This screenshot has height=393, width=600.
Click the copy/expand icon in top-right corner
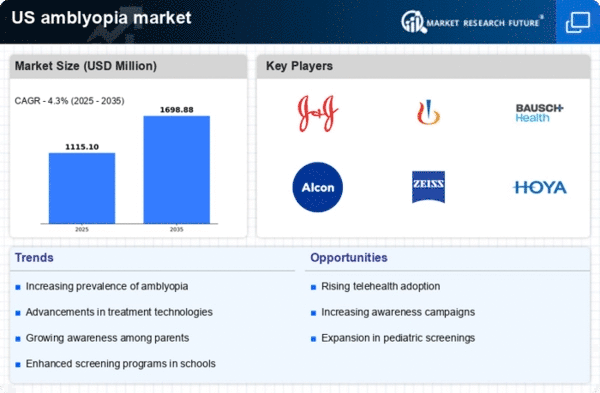pos(578,22)
